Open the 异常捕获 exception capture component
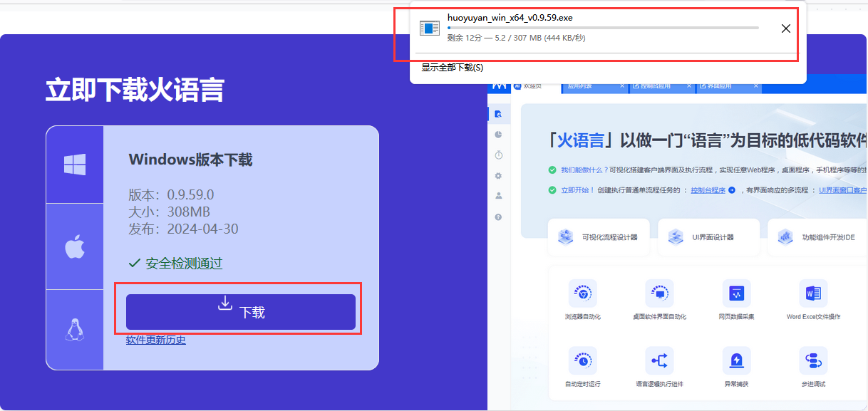The width and height of the screenshot is (868, 411). (736, 361)
